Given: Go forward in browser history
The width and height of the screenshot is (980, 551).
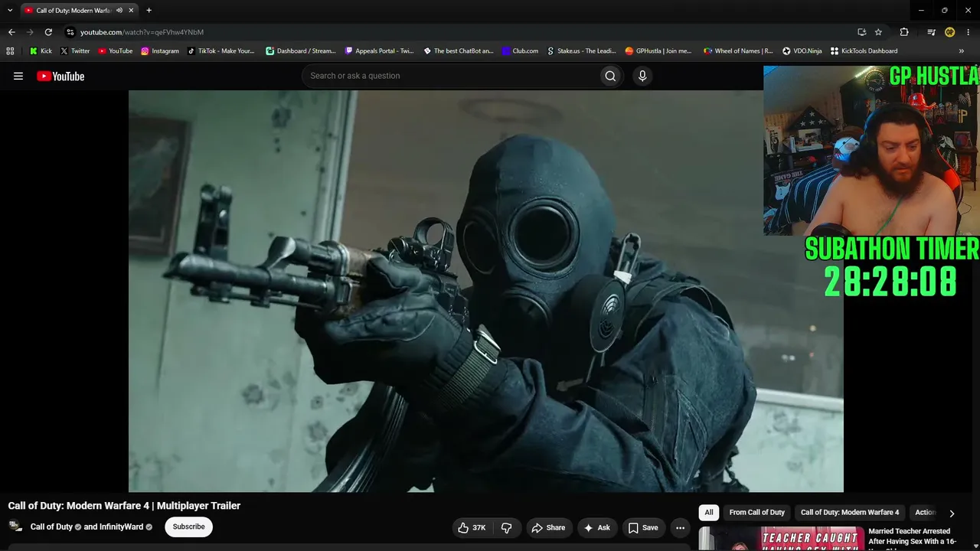Looking at the screenshot, I should [x=30, y=32].
